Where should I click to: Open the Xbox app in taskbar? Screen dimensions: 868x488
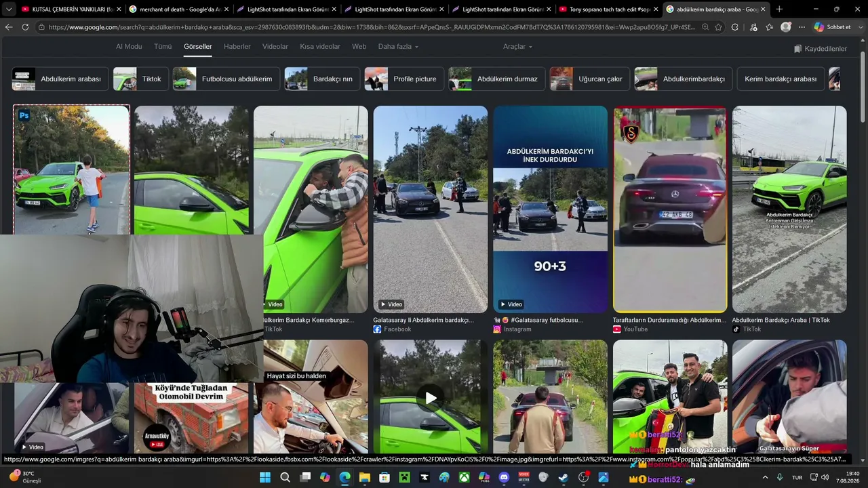tap(464, 477)
